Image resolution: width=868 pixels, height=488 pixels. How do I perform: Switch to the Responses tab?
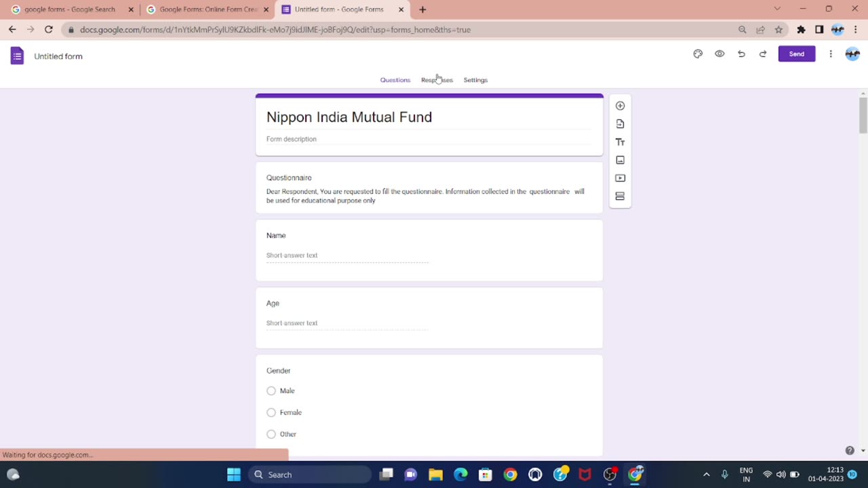click(x=437, y=80)
